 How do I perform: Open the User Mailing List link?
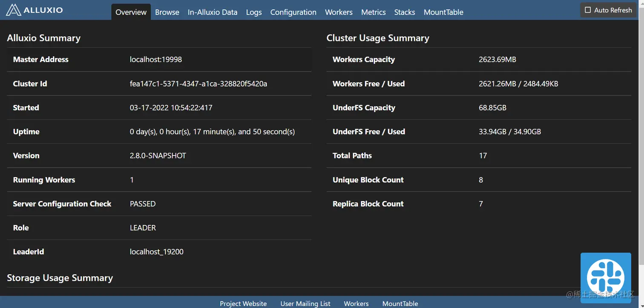(x=305, y=303)
